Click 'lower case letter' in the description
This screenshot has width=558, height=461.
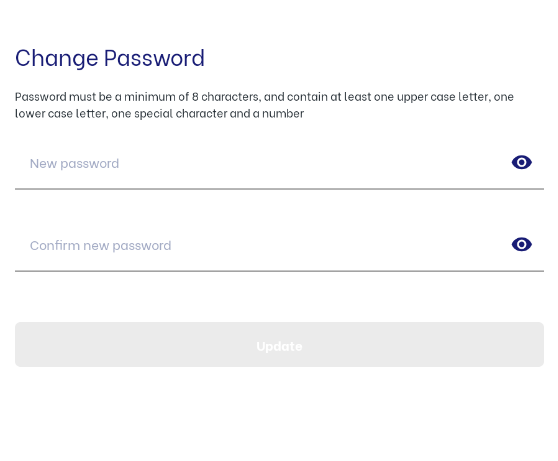tap(60, 114)
